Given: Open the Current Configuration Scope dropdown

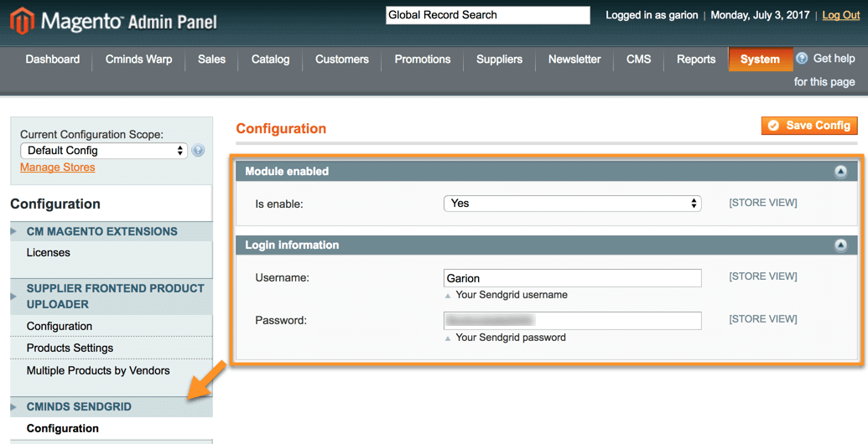Looking at the screenshot, I should (x=103, y=151).
